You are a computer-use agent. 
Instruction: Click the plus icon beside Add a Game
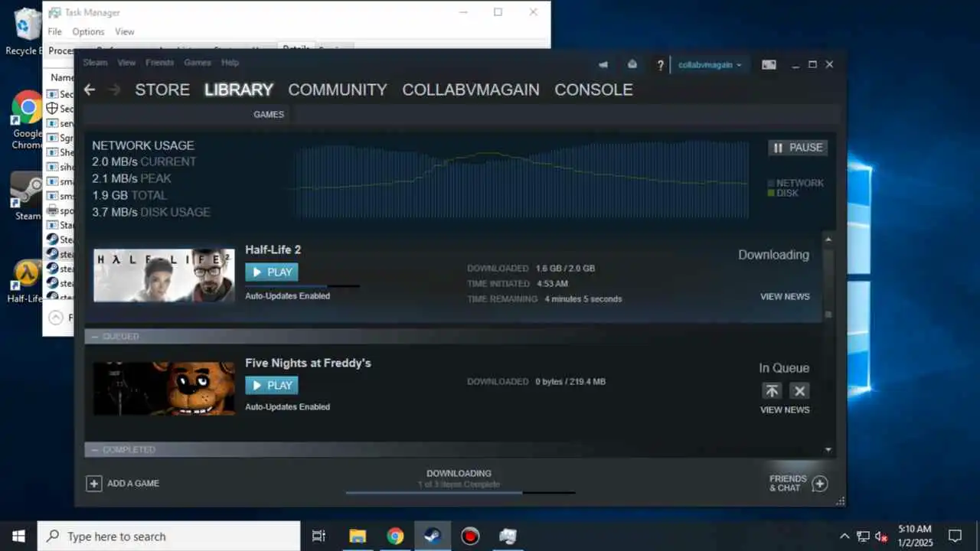coord(93,484)
